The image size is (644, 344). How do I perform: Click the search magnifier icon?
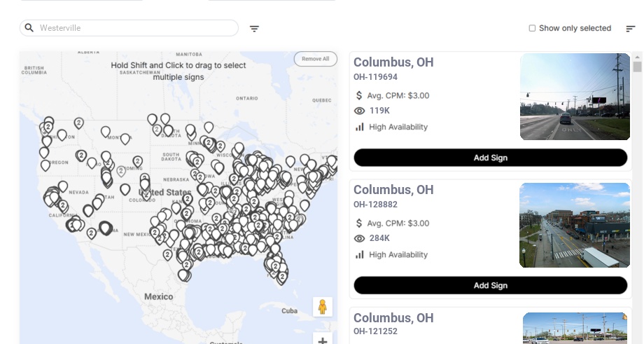click(x=29, y=28)
